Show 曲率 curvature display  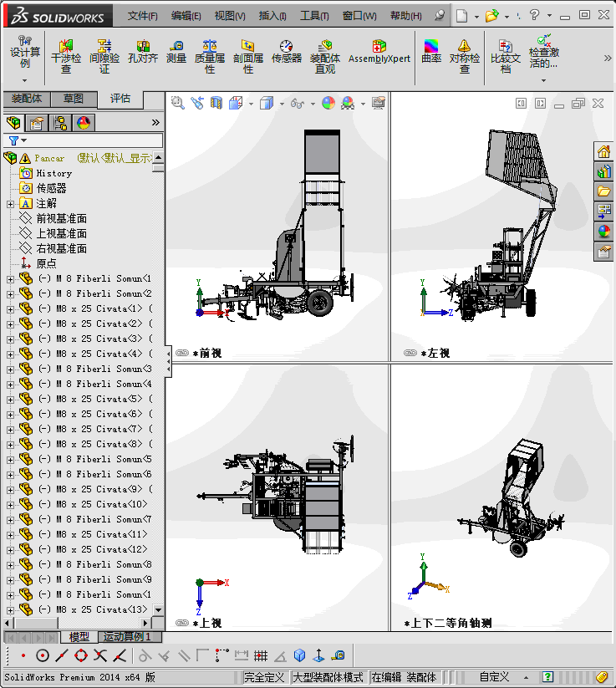click(431, 52)
